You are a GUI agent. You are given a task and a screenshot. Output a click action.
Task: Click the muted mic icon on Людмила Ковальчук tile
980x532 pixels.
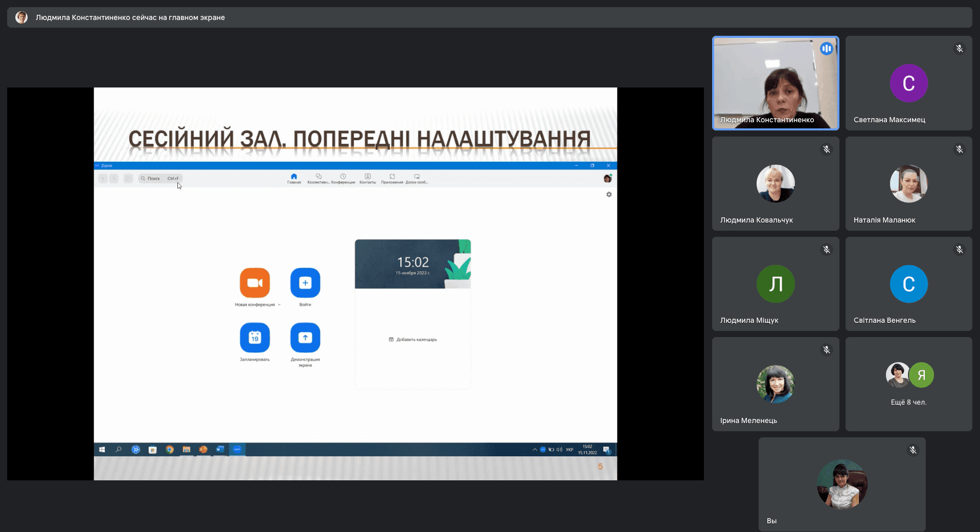(827, 149)
